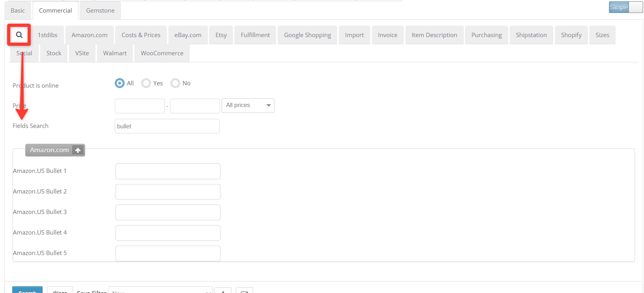644x293 pixels.
Task: Click the Amazon.US Bullet 5 input
Action: coord(168,254)
